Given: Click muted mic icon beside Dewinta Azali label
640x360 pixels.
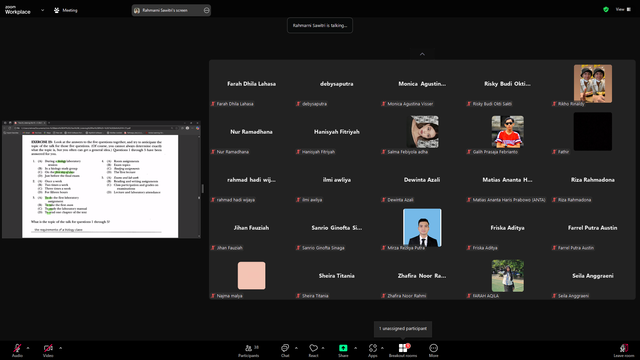Looking at the screenshot, I should point(383,200).
